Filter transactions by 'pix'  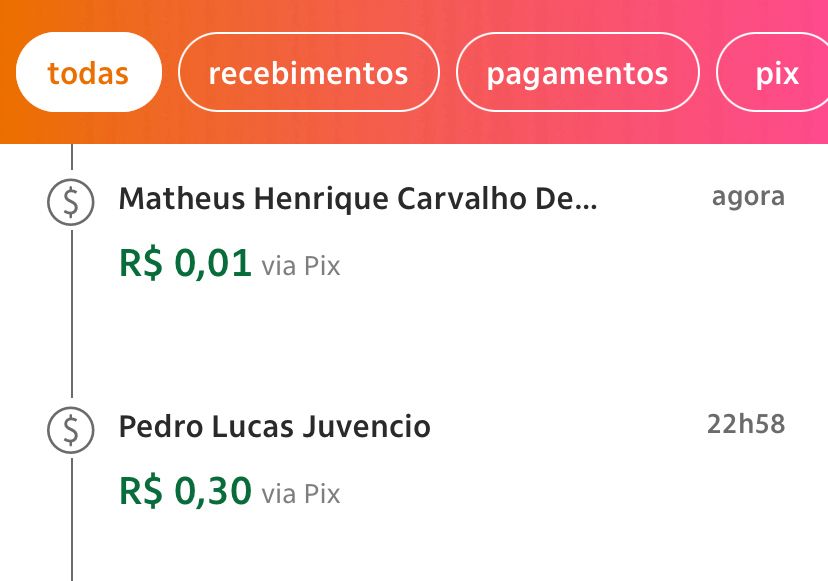[x=776, y=73]
